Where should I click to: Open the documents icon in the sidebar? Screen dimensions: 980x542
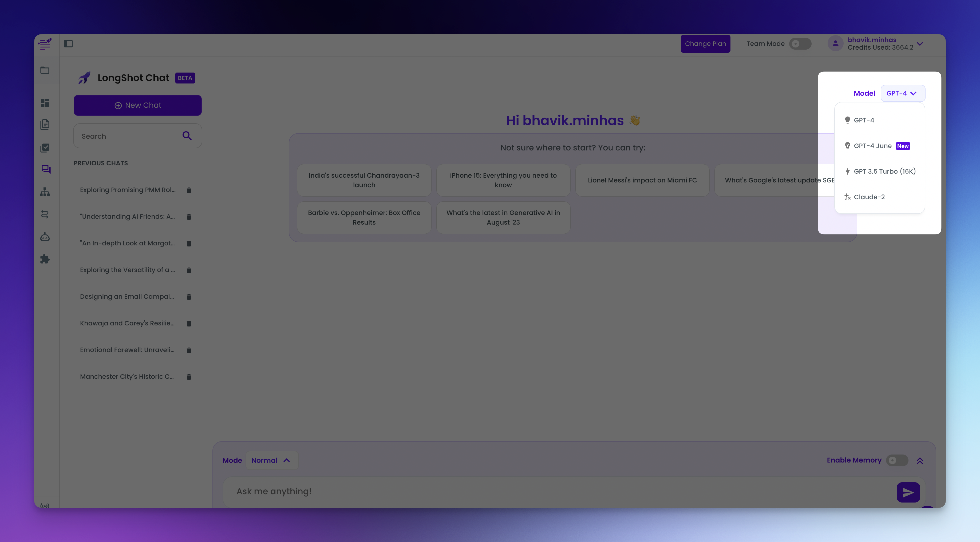click(x=45, y=124)
